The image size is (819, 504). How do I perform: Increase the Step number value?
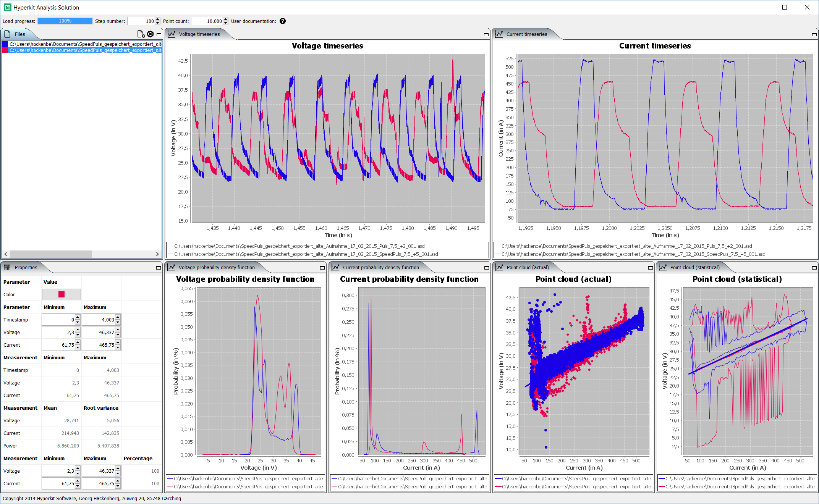click(158, 19)
